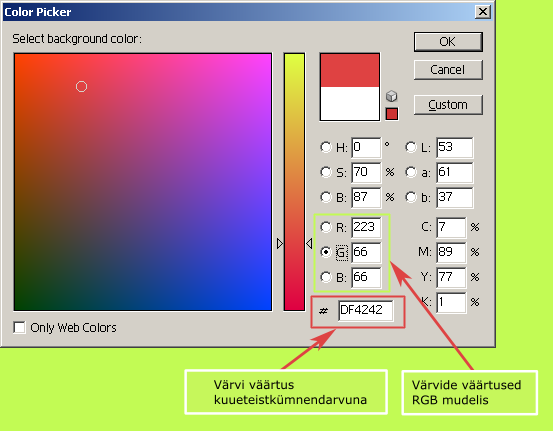Click the new red color preview swatch
The width and height of the screenshot is (553, 431).
tap(350, 70)
